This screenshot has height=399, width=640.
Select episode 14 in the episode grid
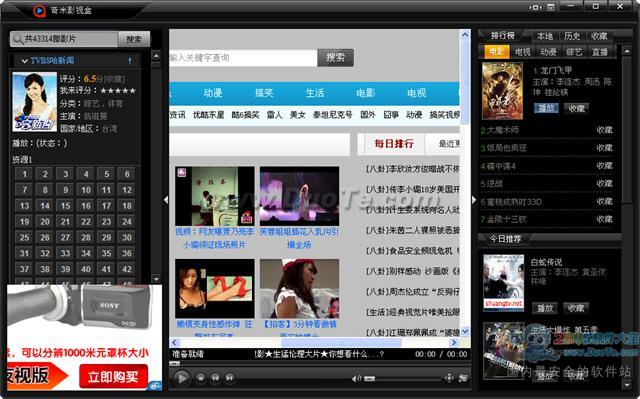[45, 206]
